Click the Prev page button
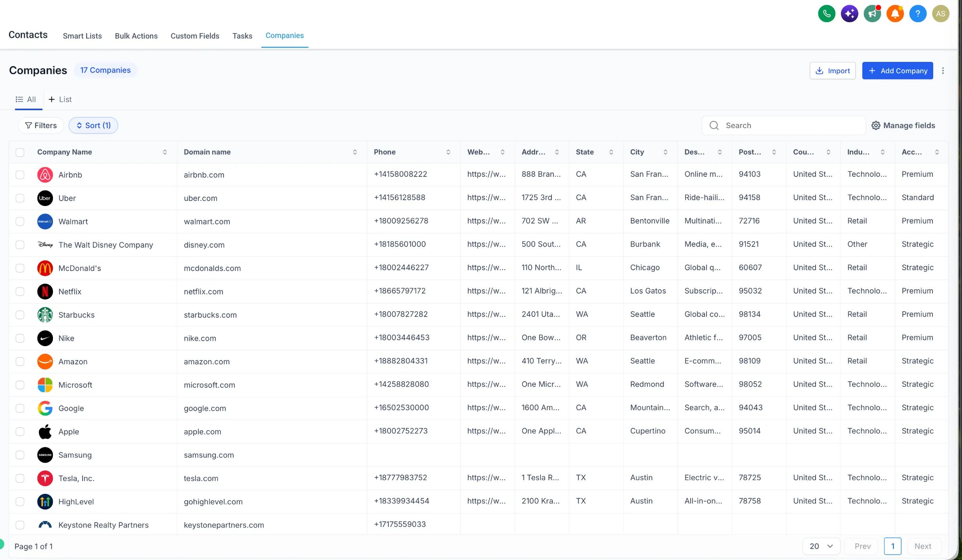 [863, 546]
